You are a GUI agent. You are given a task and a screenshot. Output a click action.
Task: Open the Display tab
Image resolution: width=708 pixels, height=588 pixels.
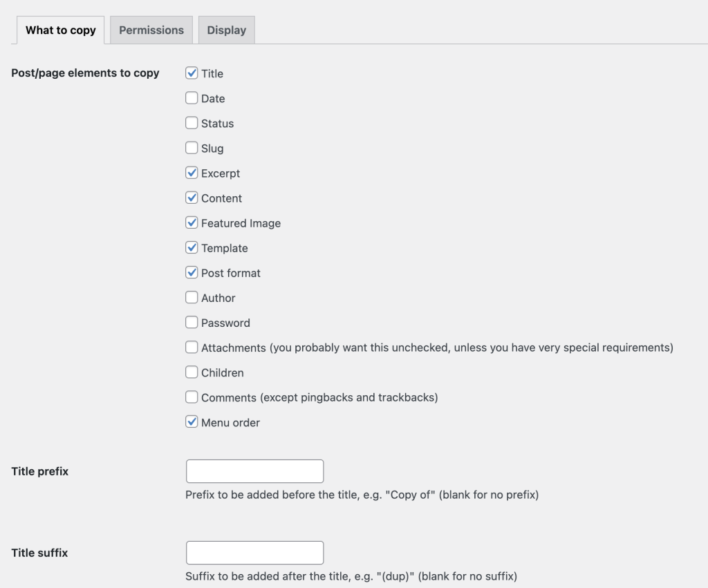tap(226, 30)
